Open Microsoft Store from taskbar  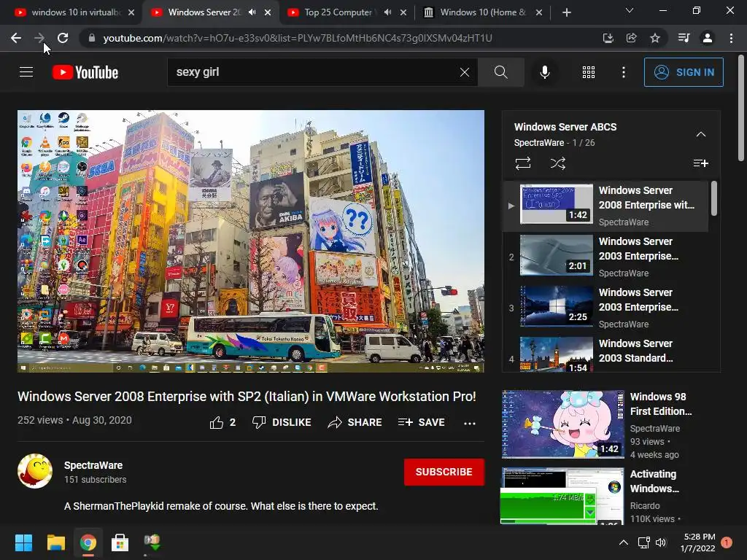pyautogui.click(x=120, y=542)
